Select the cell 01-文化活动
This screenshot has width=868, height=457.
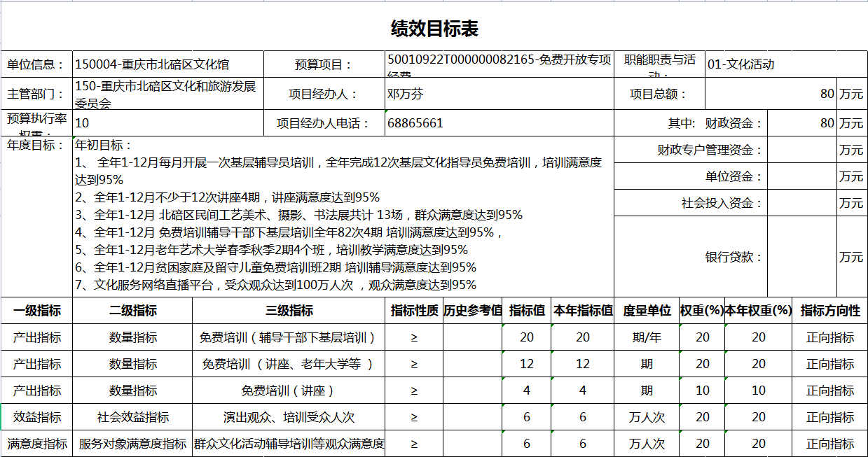coord(786,64)
